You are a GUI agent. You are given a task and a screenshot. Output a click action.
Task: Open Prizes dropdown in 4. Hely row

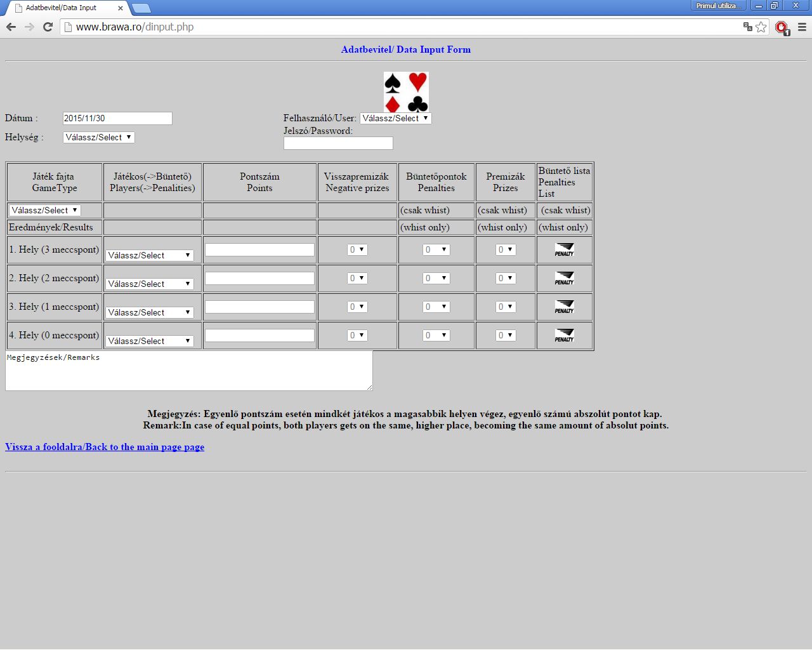click(506, 335)
